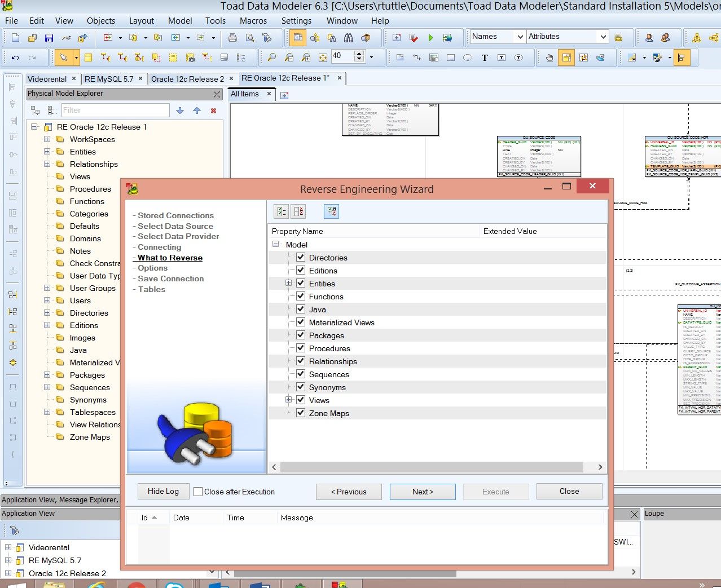Uncheck the Packages checkbox in wizard
The image size is (721, 588).
301,335
